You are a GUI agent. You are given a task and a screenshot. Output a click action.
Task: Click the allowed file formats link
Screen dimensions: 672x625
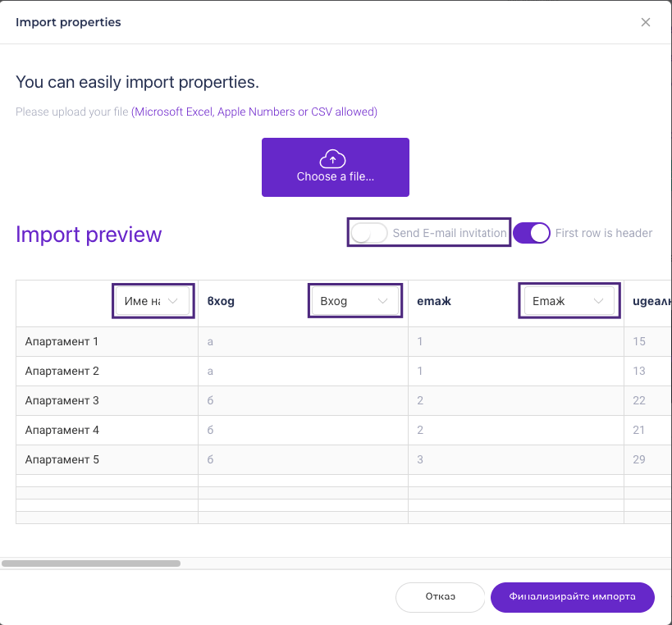254,112
